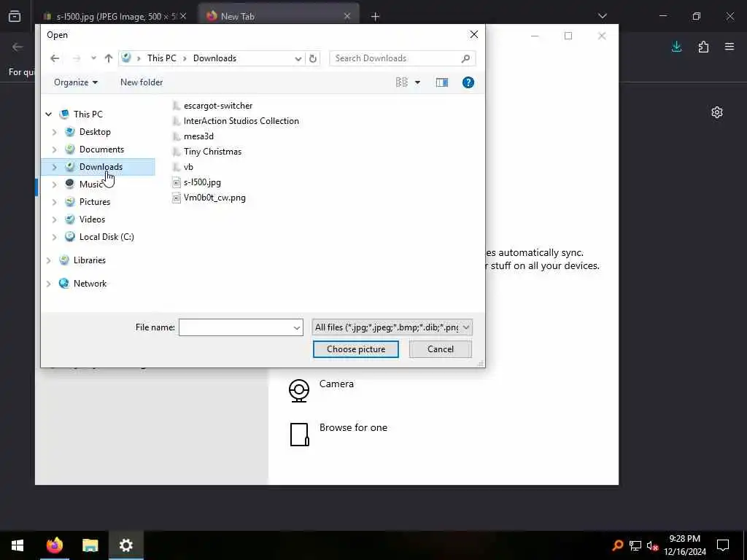Select Videos in navigation pane
The width and height of the screenshot is (747, 560).
[92, 219]
